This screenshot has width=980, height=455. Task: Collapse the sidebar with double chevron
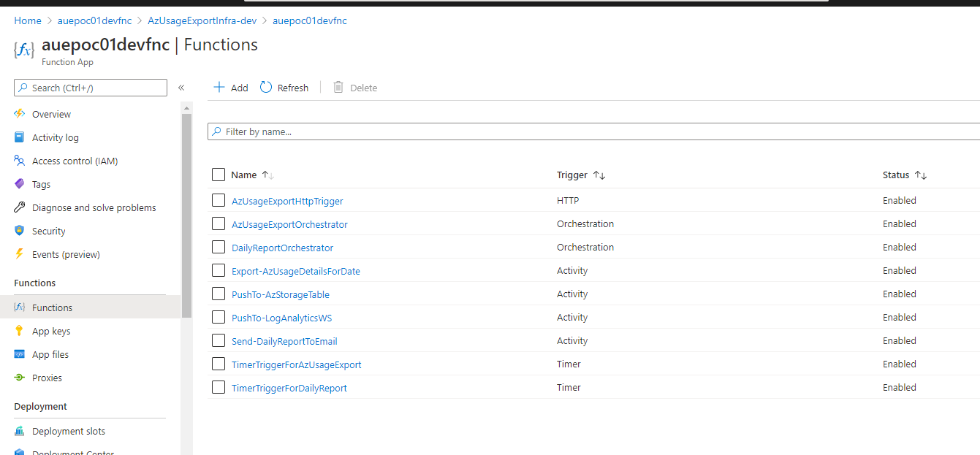click(181, 88)
